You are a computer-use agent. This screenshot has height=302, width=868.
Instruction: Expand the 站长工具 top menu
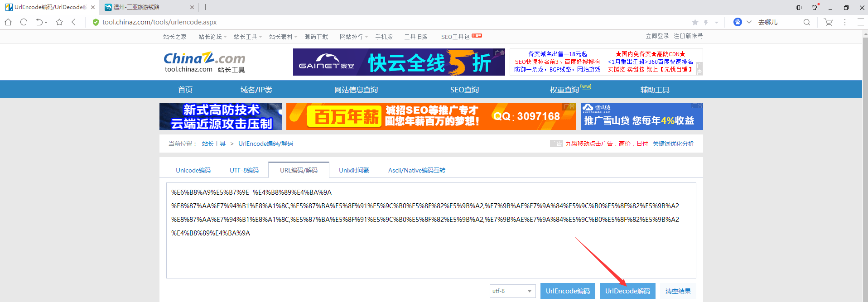tap(248, 37)
